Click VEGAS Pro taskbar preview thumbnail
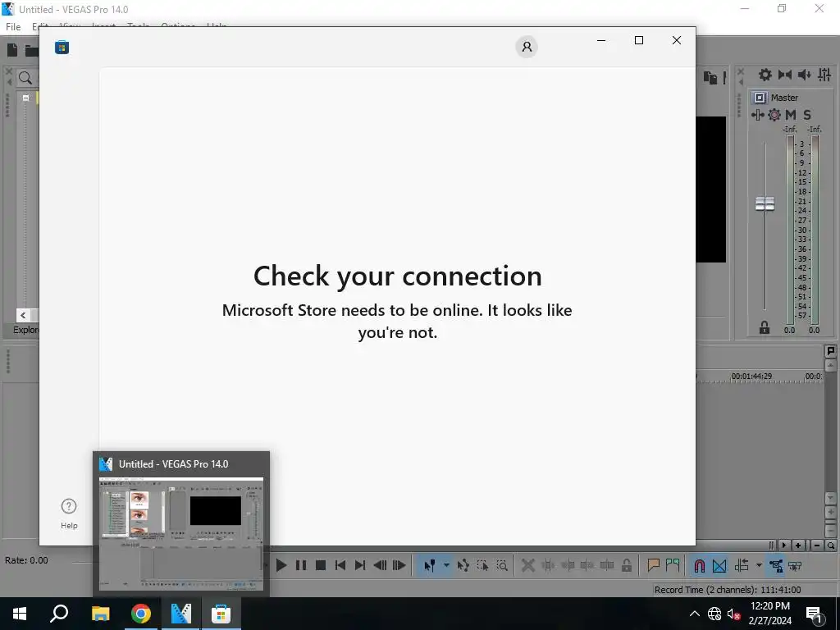 181,533
